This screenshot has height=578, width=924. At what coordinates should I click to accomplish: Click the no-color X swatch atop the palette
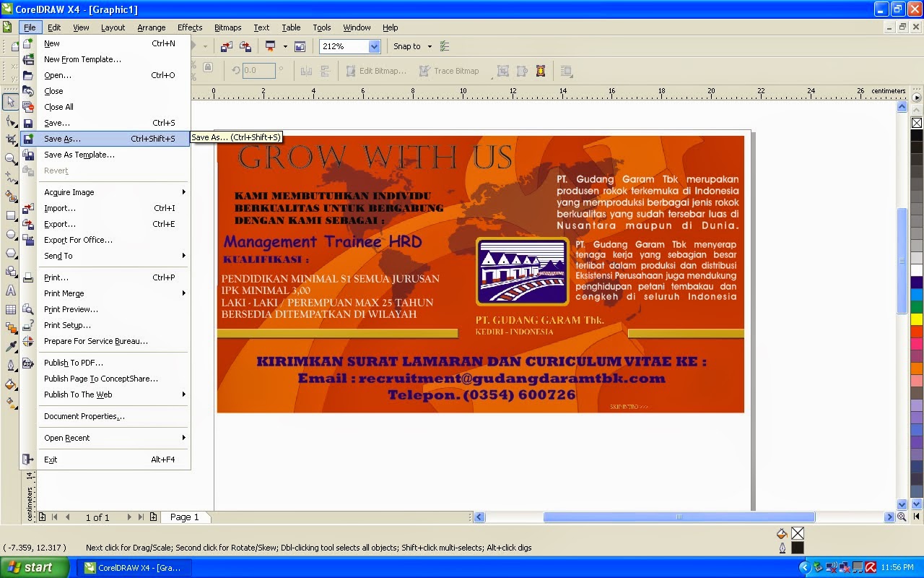(917, 123)
